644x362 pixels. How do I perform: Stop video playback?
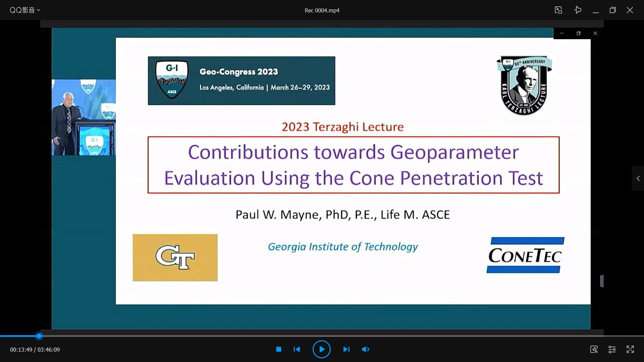click(278, 349)
